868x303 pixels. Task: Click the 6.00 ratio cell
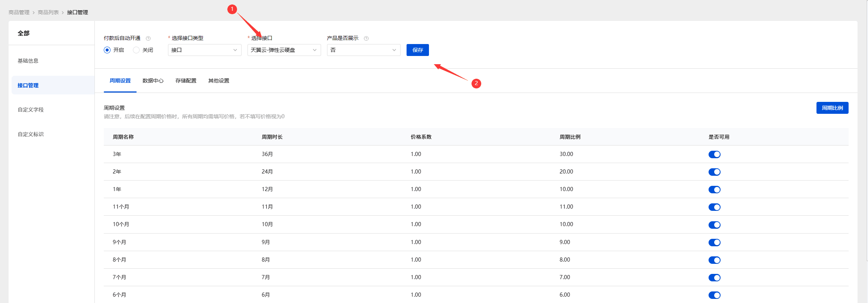pos(565,295)
